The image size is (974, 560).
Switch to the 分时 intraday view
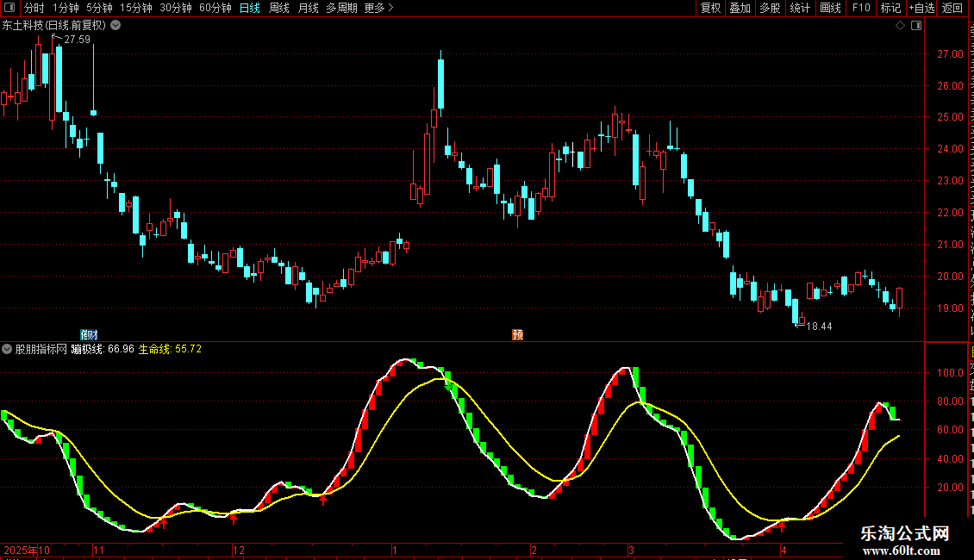34,8
